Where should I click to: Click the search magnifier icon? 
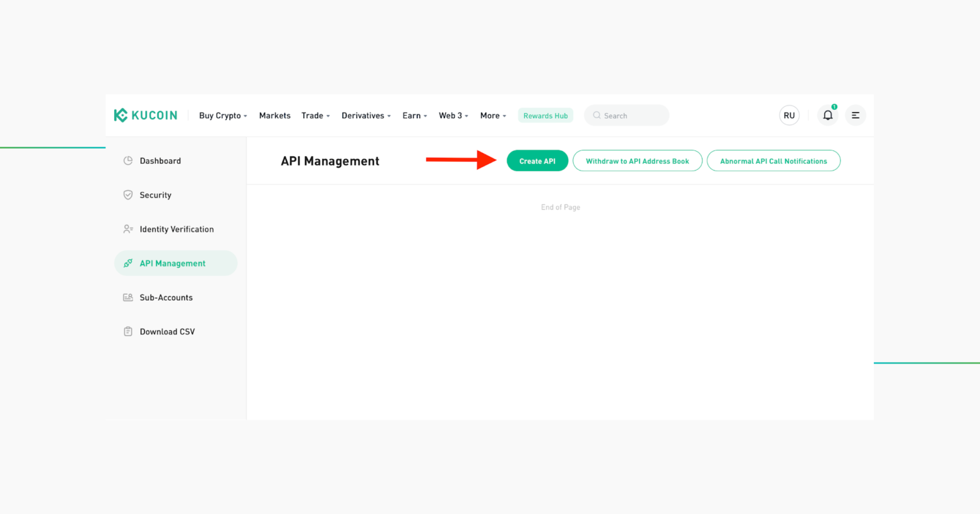[596, 115]
